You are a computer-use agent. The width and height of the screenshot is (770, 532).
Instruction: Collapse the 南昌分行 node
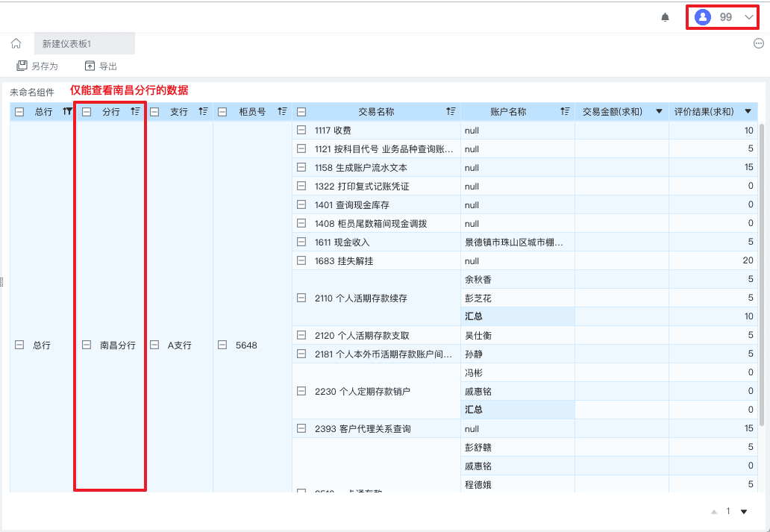point(87,345)
